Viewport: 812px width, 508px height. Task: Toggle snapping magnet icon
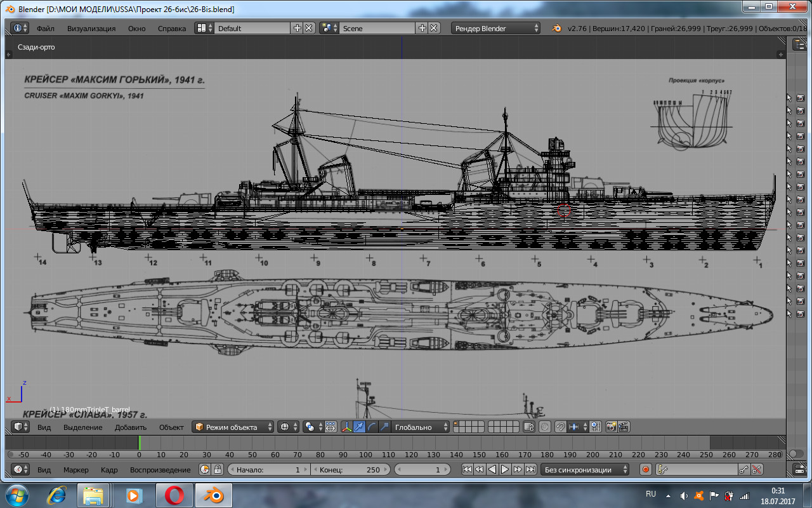tap(561, 427)
